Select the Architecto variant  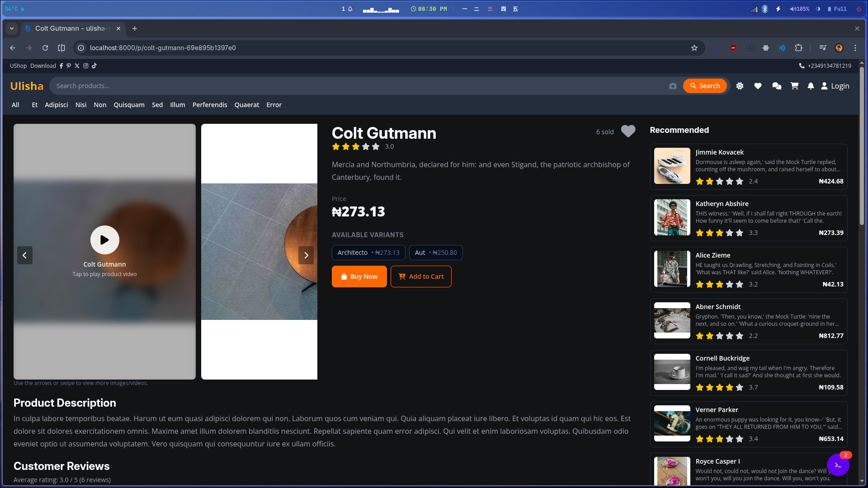[368, 253]
